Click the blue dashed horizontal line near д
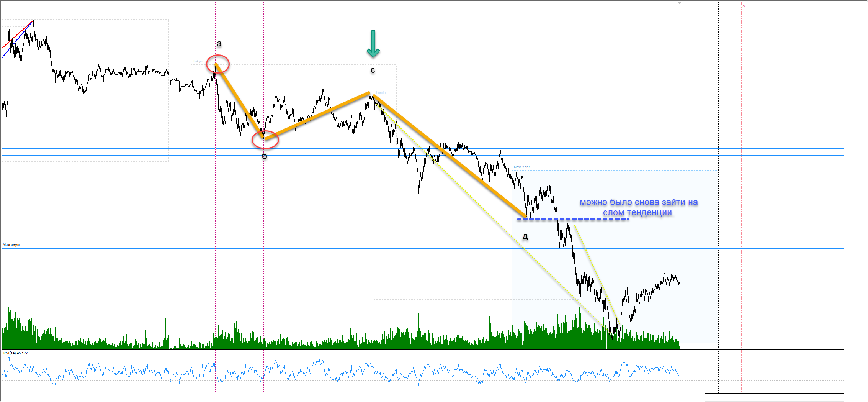 (597, 219)
